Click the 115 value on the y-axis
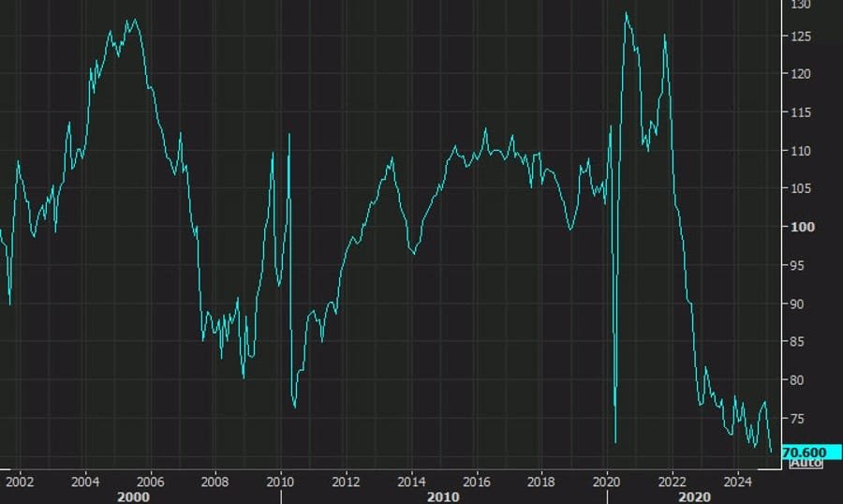This screenshot has width=843, height=504. 800,112
